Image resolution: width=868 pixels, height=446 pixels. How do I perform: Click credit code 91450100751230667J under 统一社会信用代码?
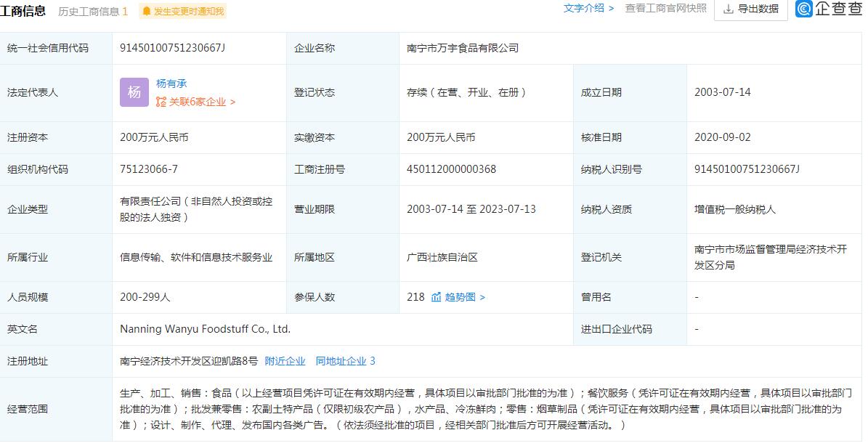[173, 48]
